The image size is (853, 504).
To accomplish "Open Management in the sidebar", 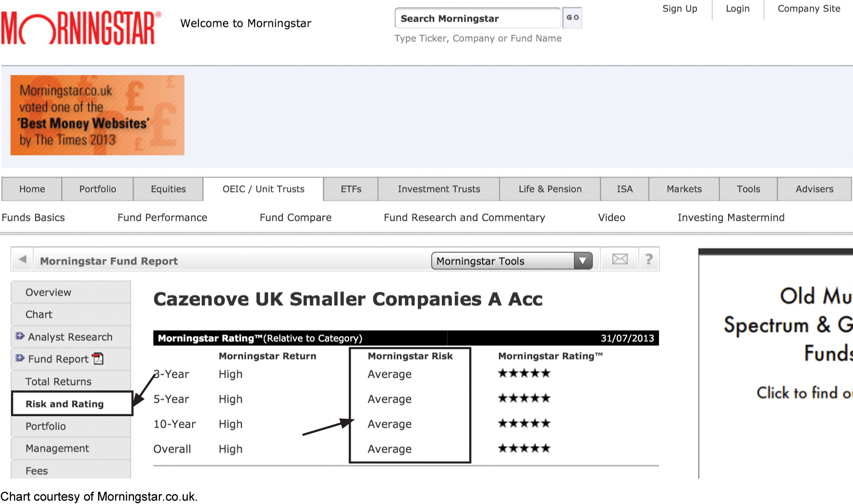I will [71, 448].
